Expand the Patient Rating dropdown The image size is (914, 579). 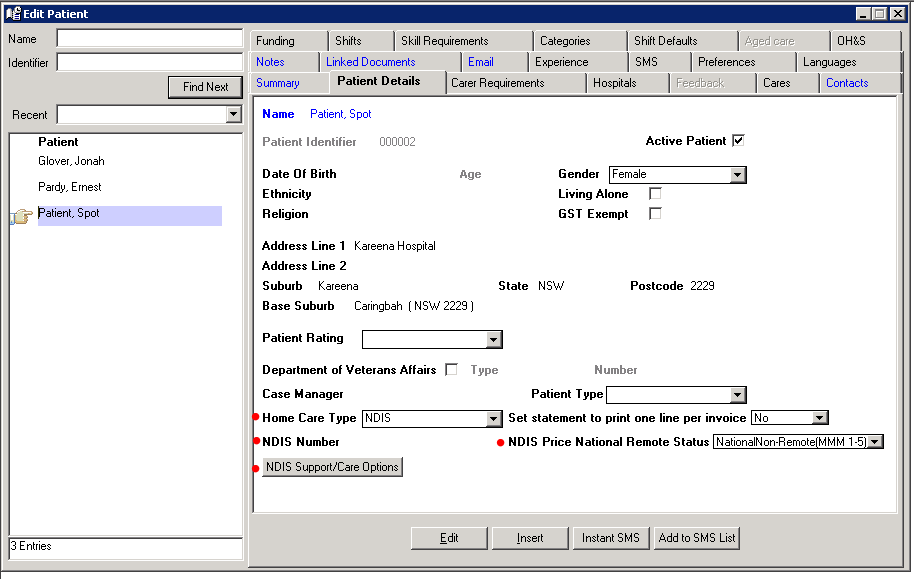(493, 339)
